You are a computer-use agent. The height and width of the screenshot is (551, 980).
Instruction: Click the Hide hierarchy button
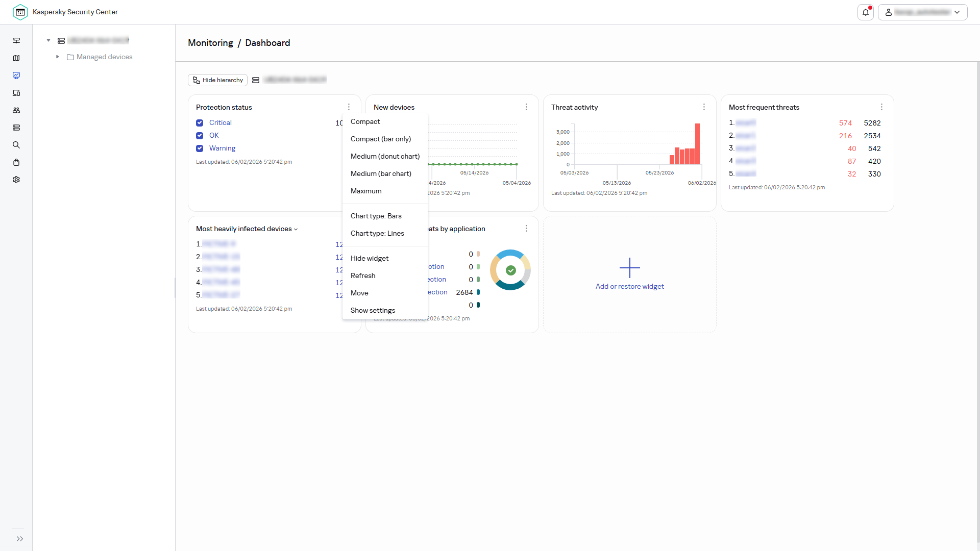click(218, 80)
